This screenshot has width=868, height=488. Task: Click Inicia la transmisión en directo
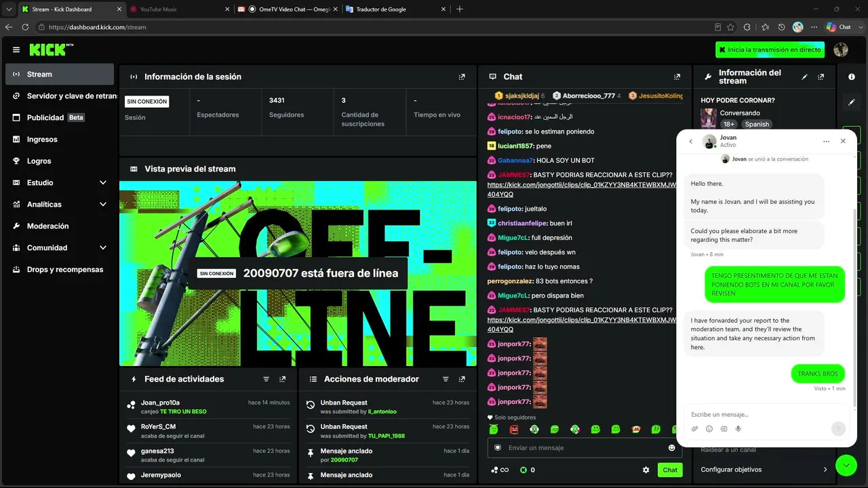(x=770, y=49)
